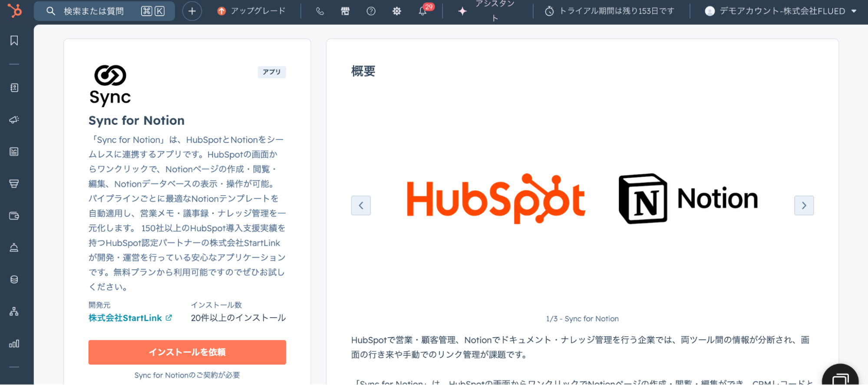Focus the 検索または質問 search field
This screenshot has height=385, width=868.
point(104,11)
